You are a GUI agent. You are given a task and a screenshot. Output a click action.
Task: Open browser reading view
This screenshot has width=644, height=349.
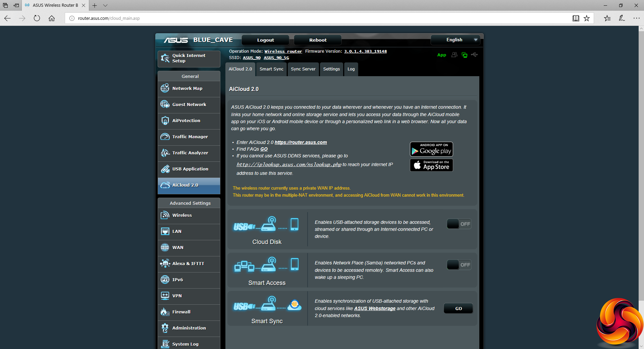pos(576,18)
